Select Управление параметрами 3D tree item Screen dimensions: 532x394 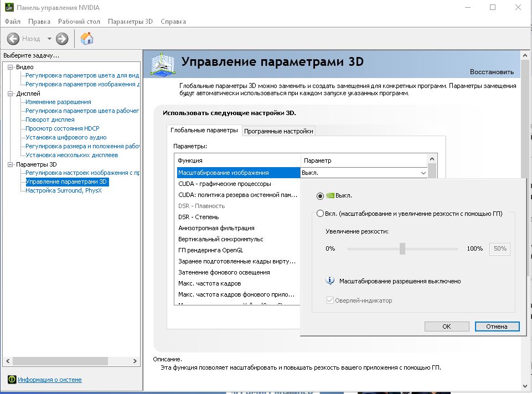click(x=66, y=182)
